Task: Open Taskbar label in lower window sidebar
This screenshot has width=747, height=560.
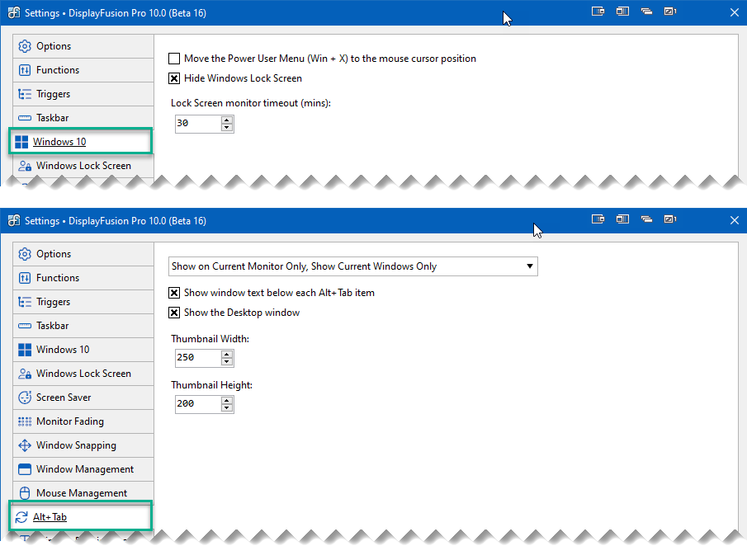Action: [52, 325]
